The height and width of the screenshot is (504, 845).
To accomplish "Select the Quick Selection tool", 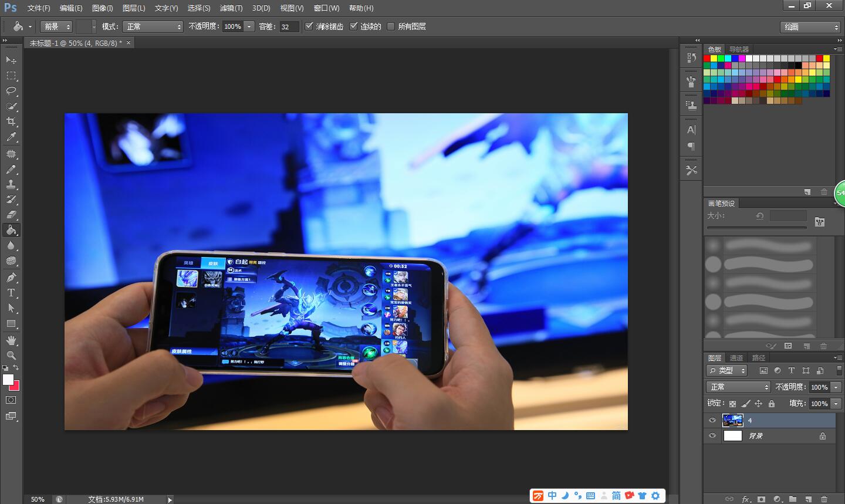I will tap(11, 106).
